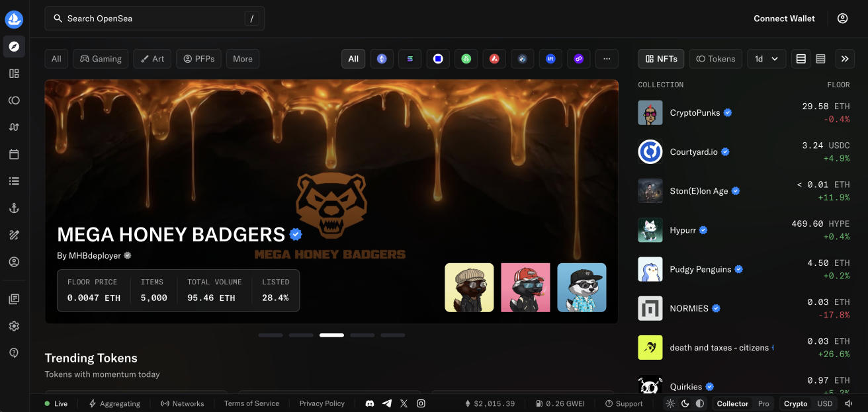
Task: Switch currency display to USD
Action: click(x=825, y=403)
